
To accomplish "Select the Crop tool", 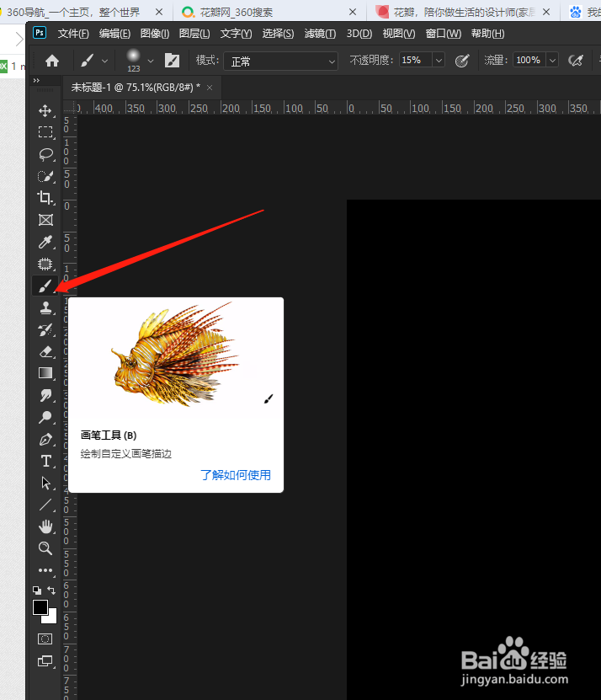I will click(45, 198).
